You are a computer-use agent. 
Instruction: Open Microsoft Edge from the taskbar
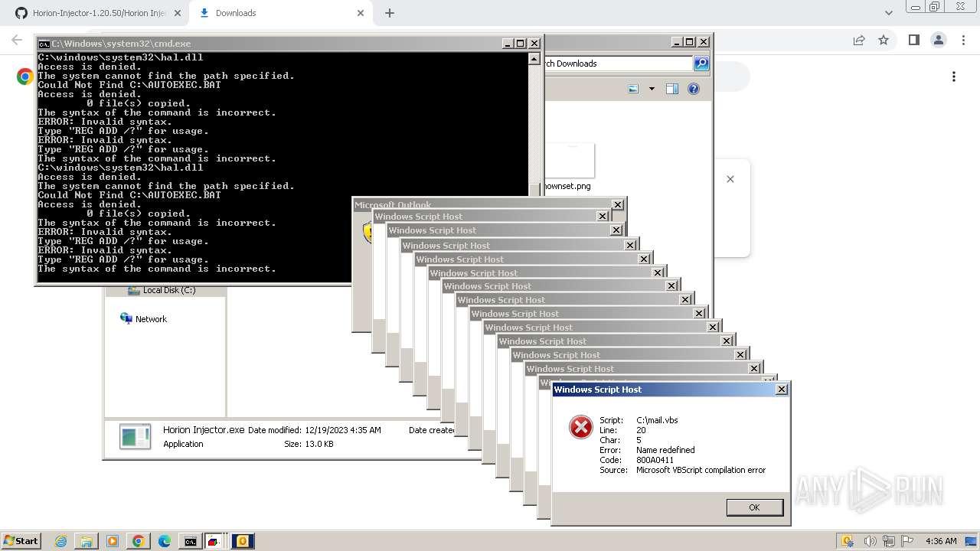pos(165,541)
